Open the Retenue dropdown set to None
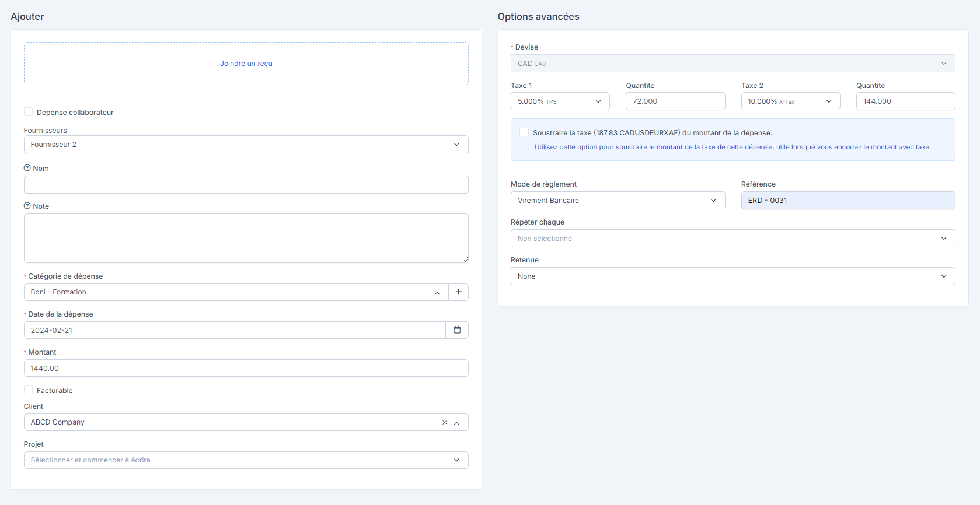The width and height of the screenshot is (980, 505). pyautogui.click(x=733, y=276)
